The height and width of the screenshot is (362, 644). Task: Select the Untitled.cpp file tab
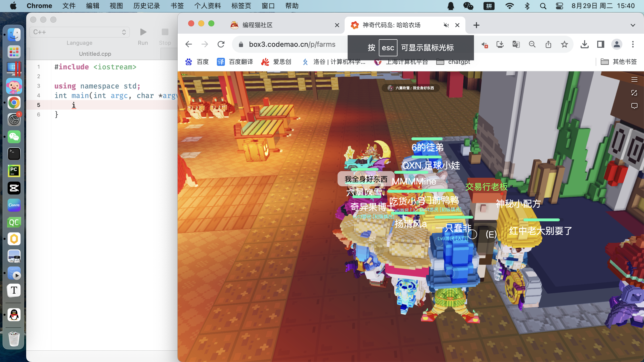tap(95, 54)
